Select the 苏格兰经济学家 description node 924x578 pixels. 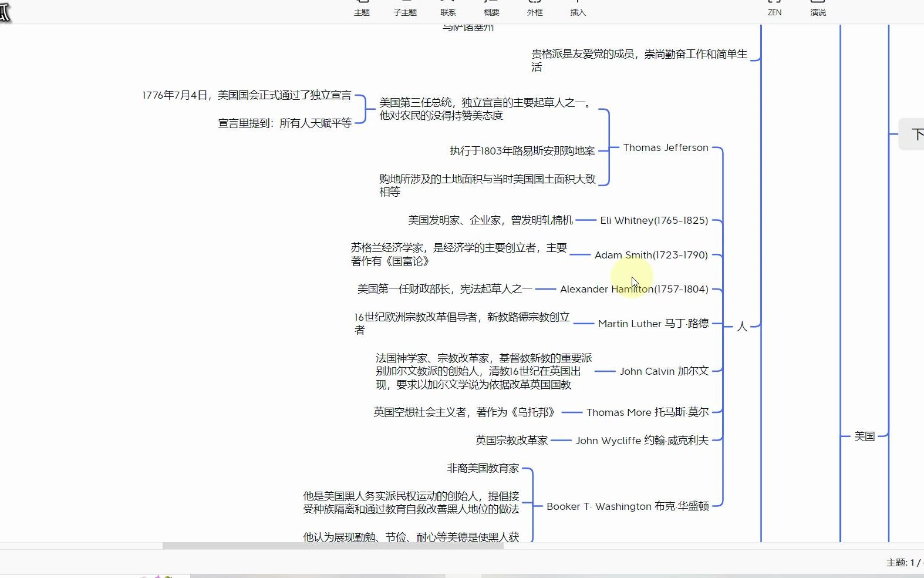(x=458, y=254)
